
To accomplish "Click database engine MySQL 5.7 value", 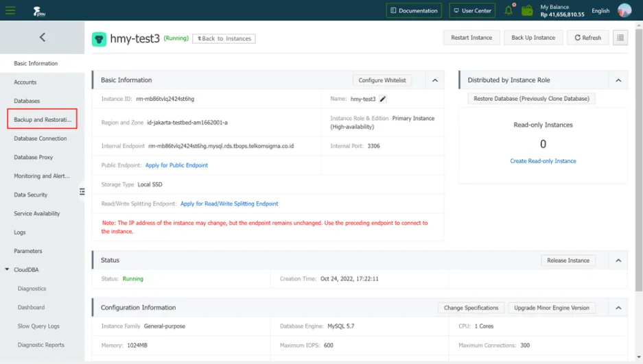I will 341,326.
